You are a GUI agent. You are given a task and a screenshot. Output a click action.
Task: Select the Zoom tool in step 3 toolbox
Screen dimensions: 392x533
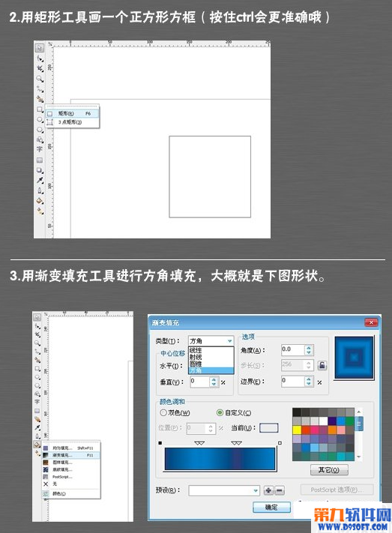(37, 343)
